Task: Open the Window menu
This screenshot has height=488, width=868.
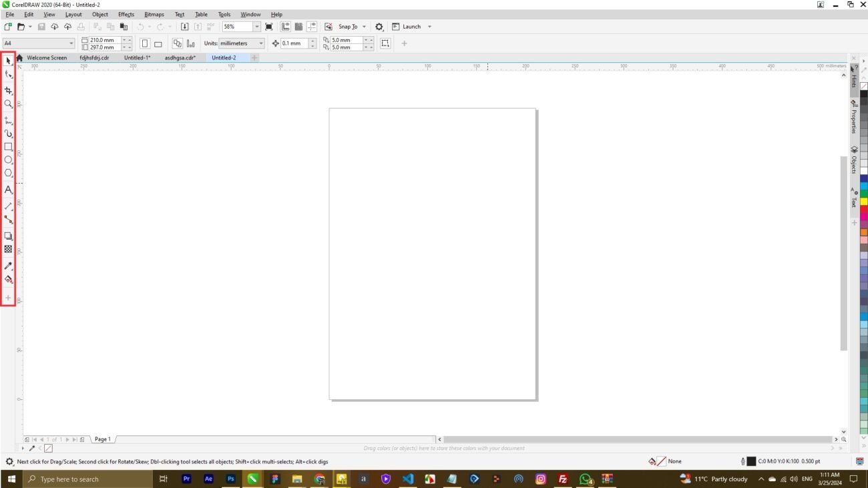Action: point(250,14)
